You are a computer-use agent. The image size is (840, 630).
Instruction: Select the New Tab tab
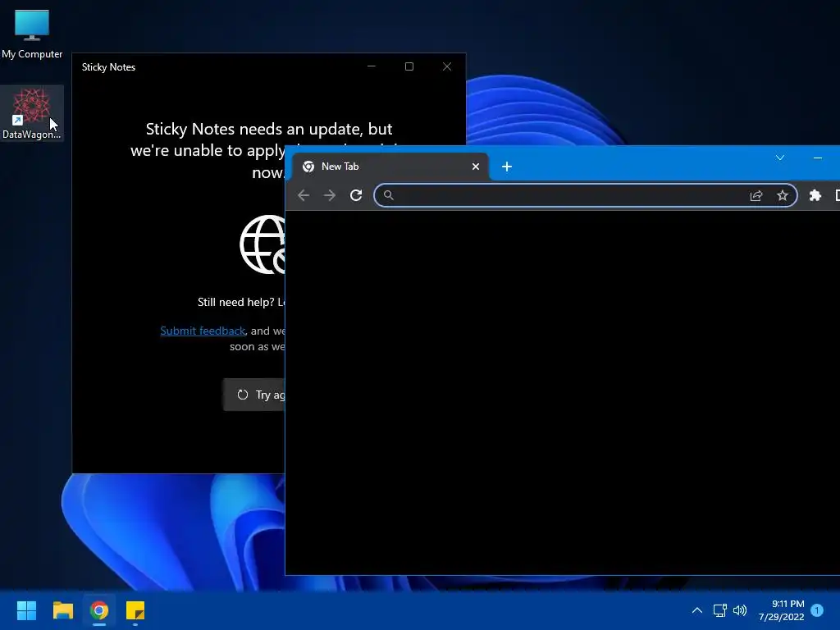tap(391, 167)
